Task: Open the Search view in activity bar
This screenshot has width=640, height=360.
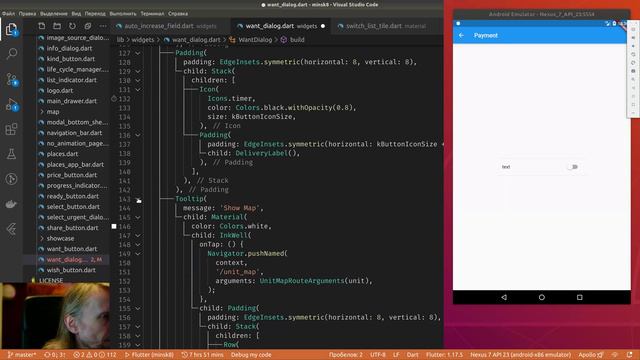Action: pos(11,53)
